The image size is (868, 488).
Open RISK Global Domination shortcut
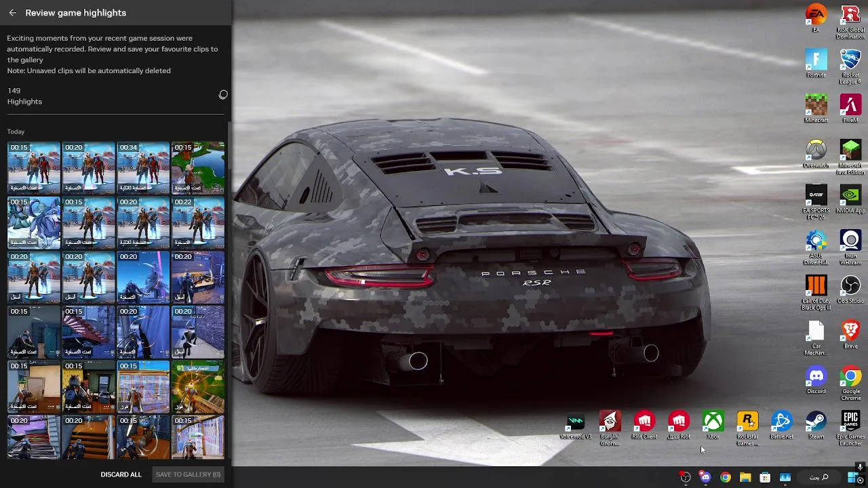850,22
